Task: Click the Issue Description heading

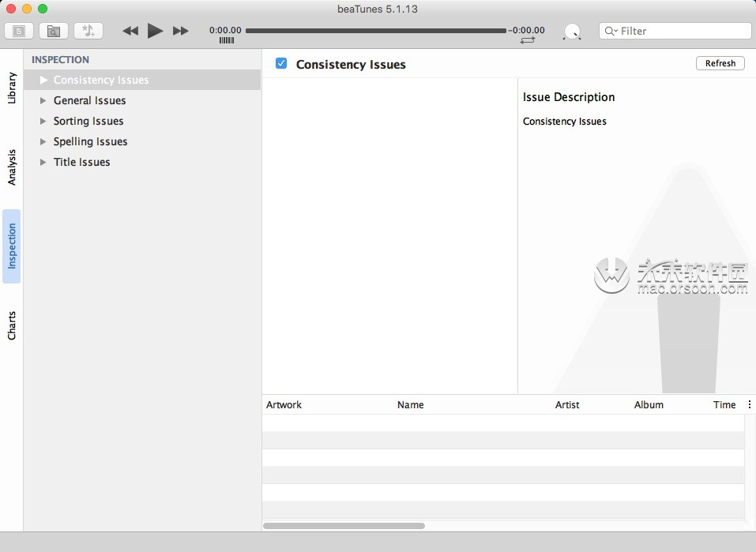Action: [x=569, y=97]
